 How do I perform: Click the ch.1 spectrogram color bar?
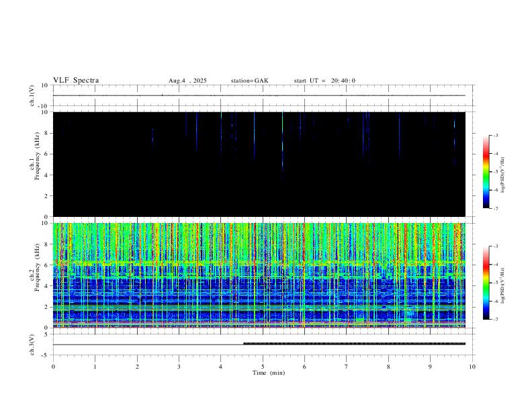coord(486,172)
